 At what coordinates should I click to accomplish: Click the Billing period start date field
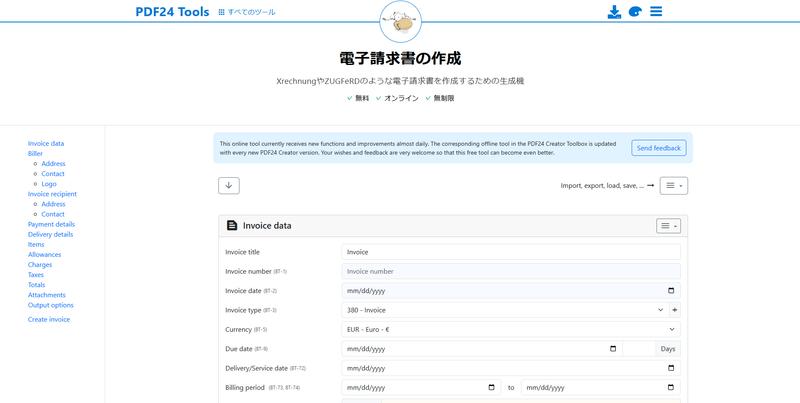(x=421, y=388)
